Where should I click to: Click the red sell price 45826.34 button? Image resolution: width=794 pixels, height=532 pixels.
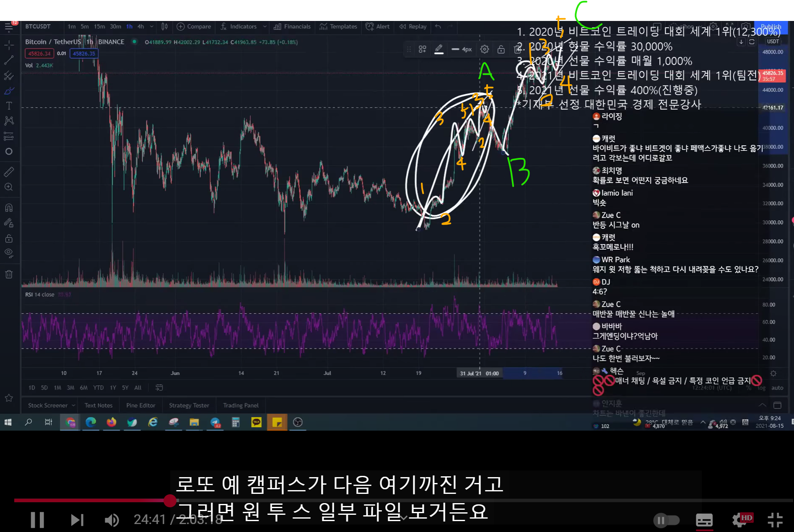[39, 54]
